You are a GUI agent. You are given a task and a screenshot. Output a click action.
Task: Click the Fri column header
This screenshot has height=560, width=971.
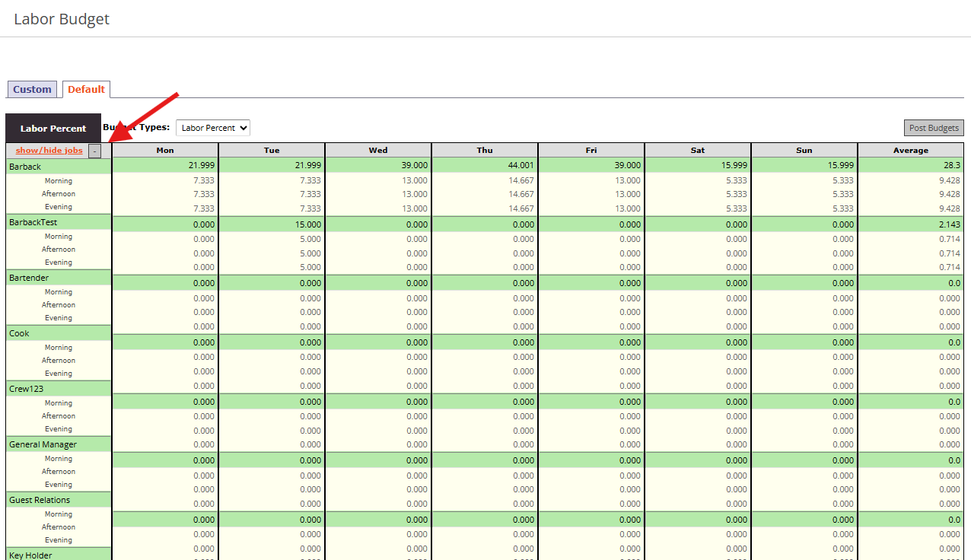[x=591, y=151]
